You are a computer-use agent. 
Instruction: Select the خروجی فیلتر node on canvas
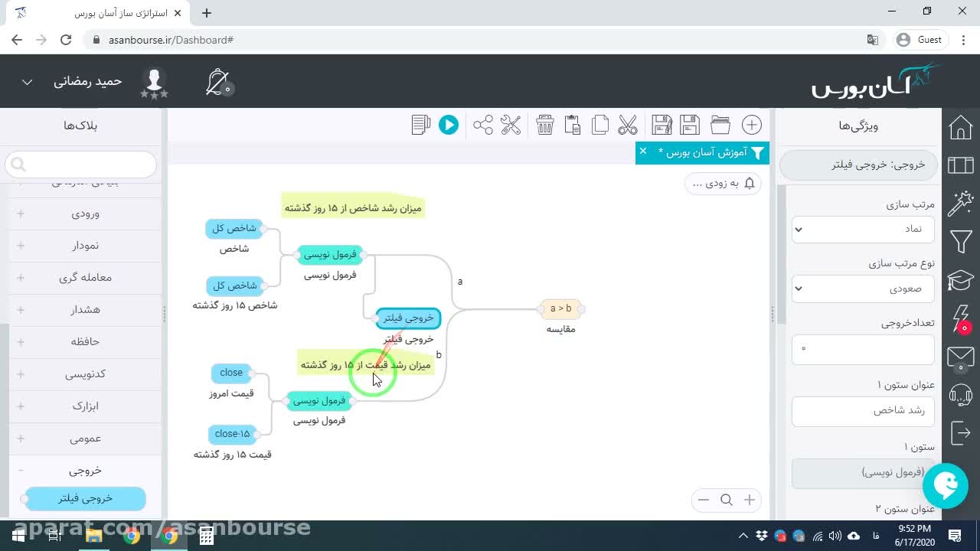[x=409, y=318]
